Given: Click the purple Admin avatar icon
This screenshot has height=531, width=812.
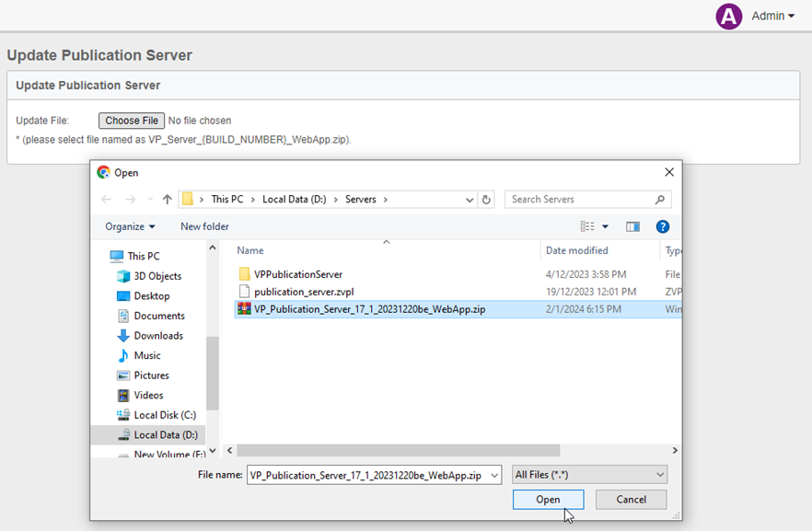Looking at the screenshot, I should click(x=728, y=16).
